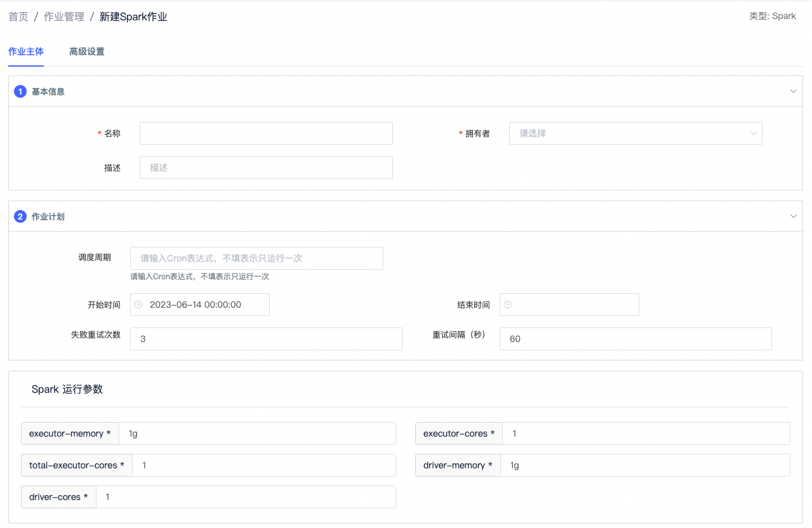Click the driver-cores * label
The height and width of the screenshot is (528, 812).
(x=58, y=497)
